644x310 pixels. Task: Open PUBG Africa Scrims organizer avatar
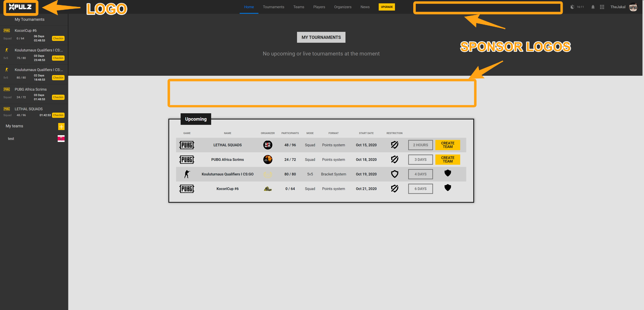pos(268,159)
